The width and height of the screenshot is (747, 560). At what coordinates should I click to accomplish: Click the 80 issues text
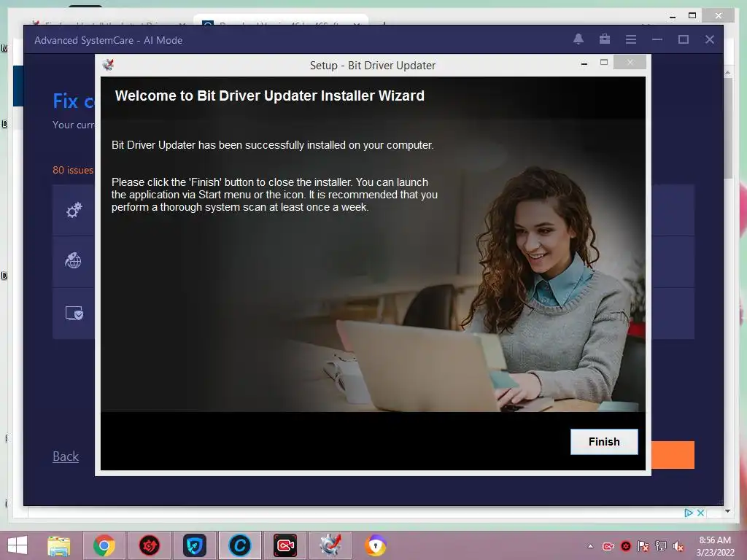[73, 170]
